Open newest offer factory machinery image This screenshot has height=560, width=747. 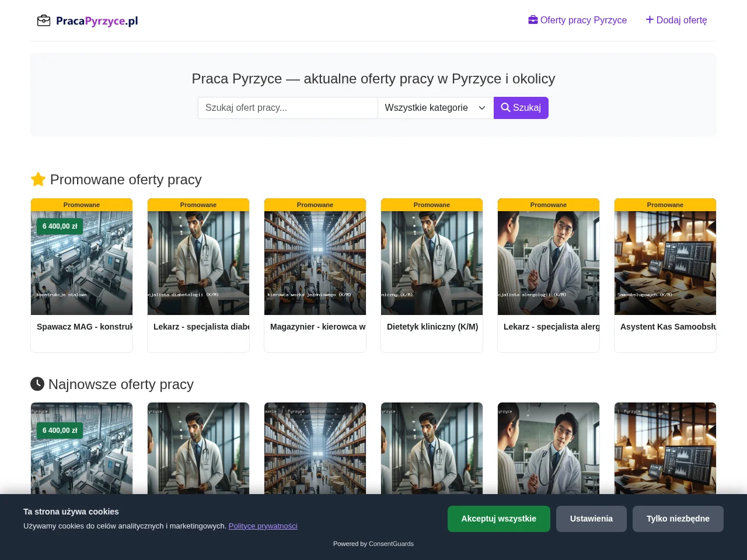click(x=82, y=449)
